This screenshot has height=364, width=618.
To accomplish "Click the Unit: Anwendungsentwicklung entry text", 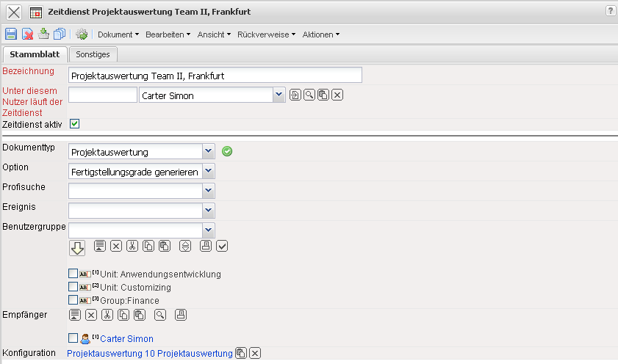I will coord(160,274).
